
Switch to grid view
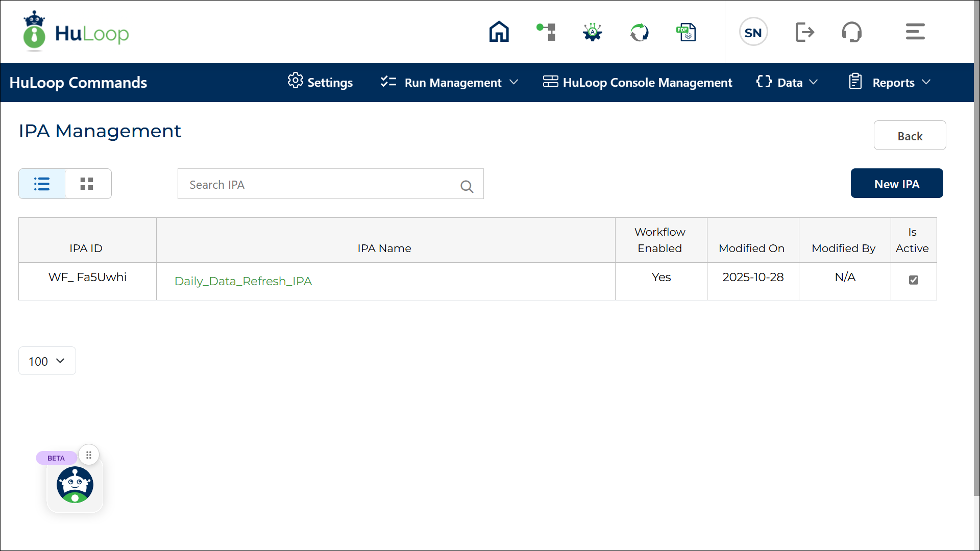pyautogui.click(x=87, y=184)
